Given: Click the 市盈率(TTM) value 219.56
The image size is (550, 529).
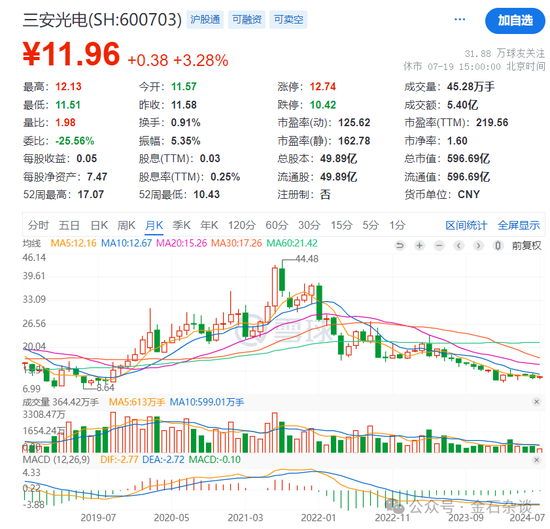Looking at the screenshot, I should (492, 122).
